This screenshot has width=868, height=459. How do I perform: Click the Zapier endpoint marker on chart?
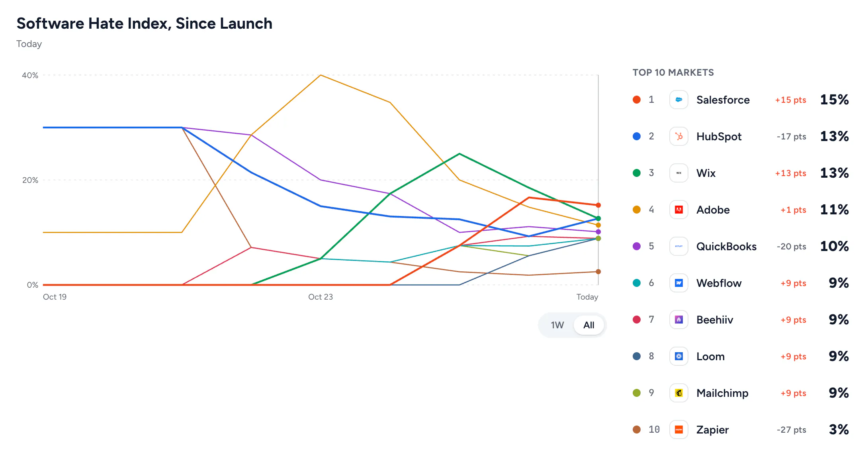[x=598, y=272]
